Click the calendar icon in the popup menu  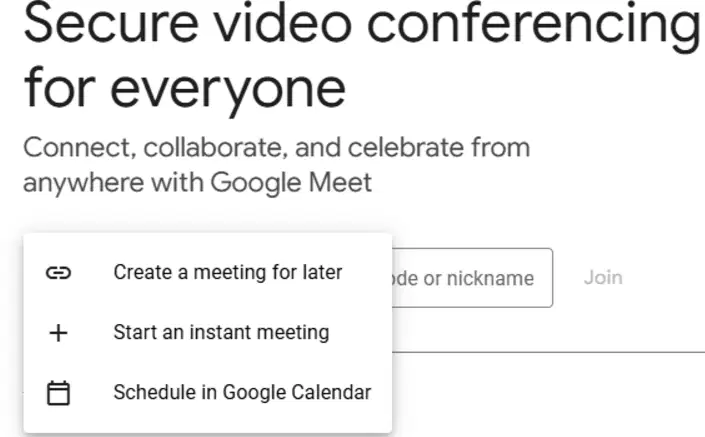click(x=58, y=393)
